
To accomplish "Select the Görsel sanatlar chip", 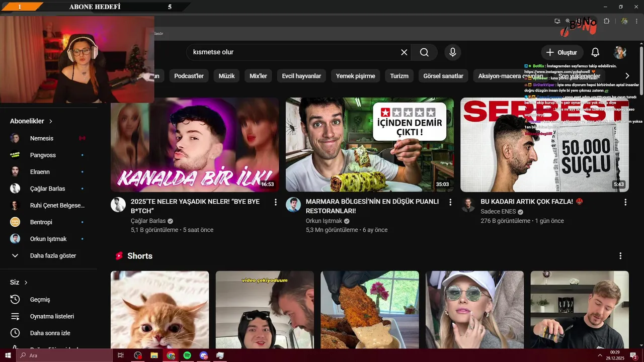I will point(443,76).
